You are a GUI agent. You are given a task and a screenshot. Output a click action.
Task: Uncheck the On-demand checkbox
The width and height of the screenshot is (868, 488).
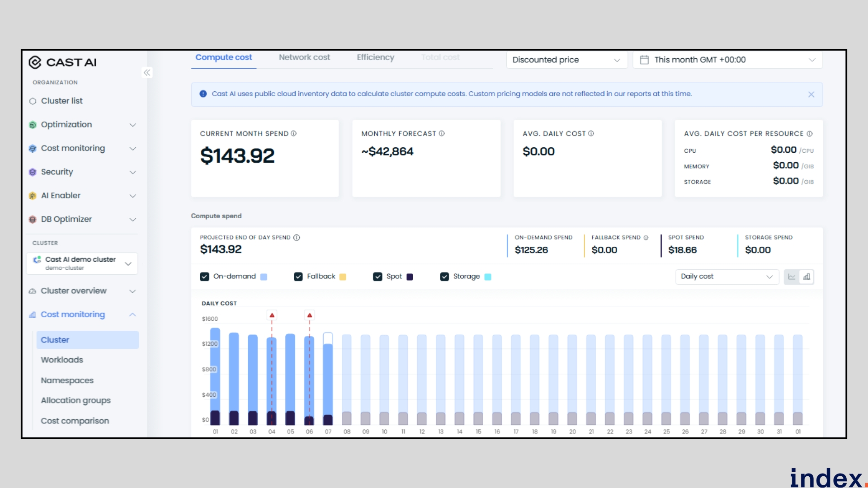(205, 276)
